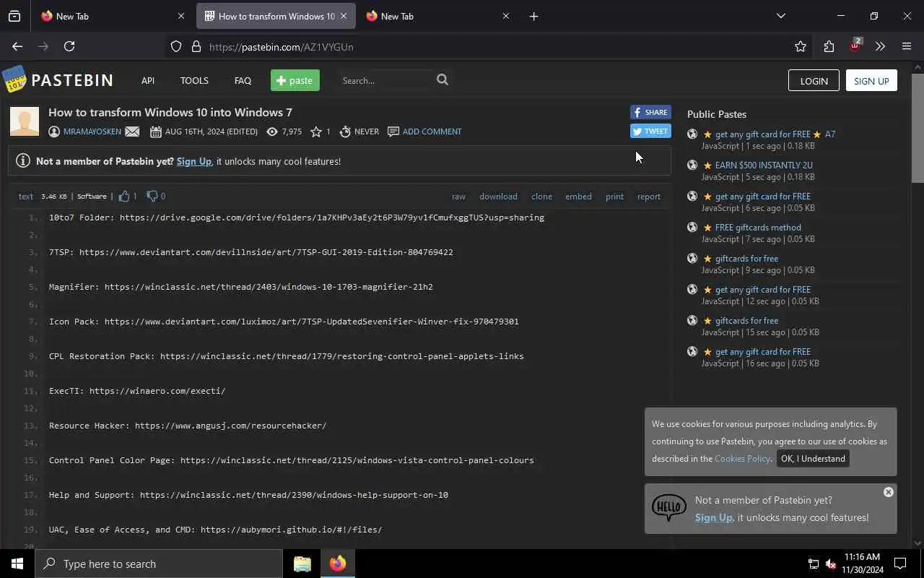
Task: Click the SIGN UP button
Action: tap(871, 80)
